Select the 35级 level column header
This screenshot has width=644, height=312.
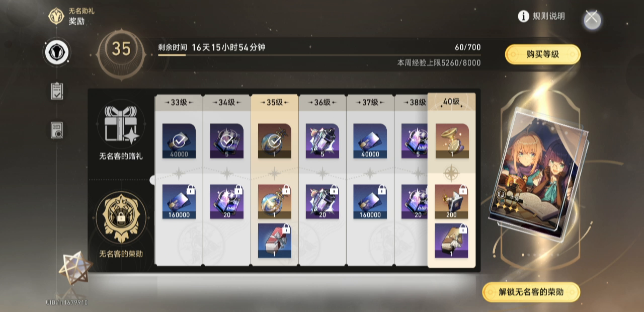pyautogui.click(x=274, y=103)
